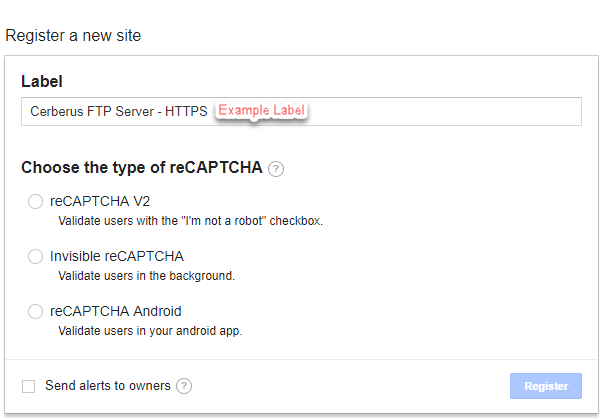Click the text 'Validate users with the "I'm not a robot" checkbox.'
This screenshot has height=419, width=604.
pos(190,221)
